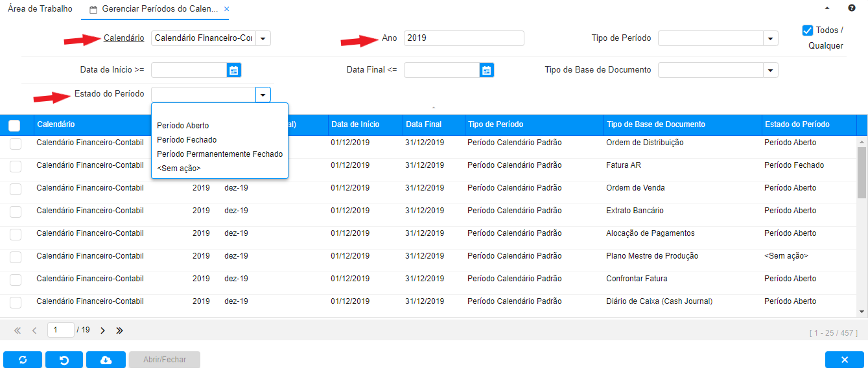Click the help question mark icon

(x=851, y=8)
